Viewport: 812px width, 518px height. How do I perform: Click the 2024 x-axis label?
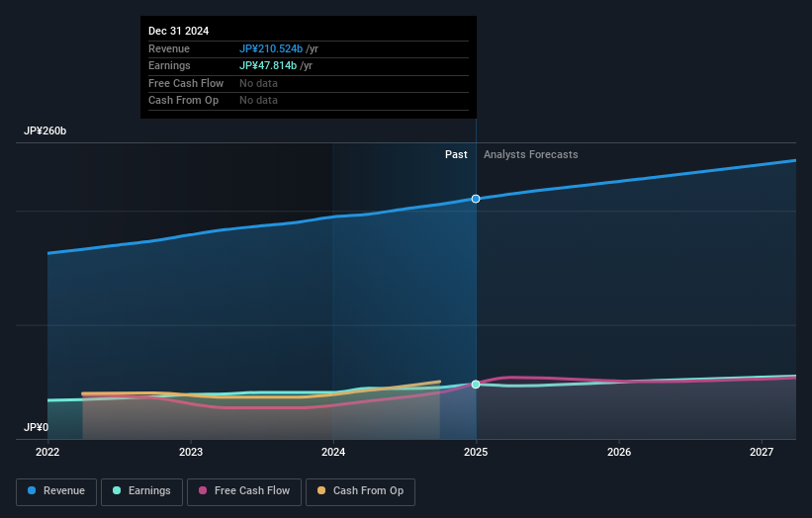pos(333,452)
